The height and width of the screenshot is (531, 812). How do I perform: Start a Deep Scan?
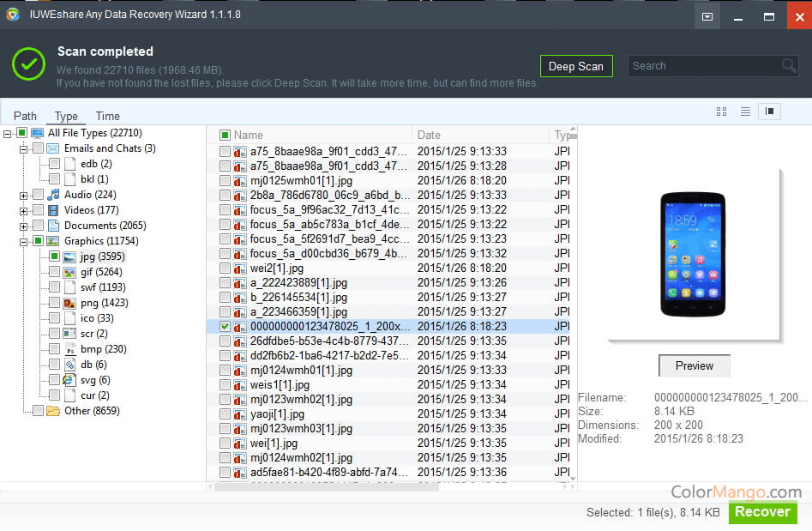(x=576, y=66)
